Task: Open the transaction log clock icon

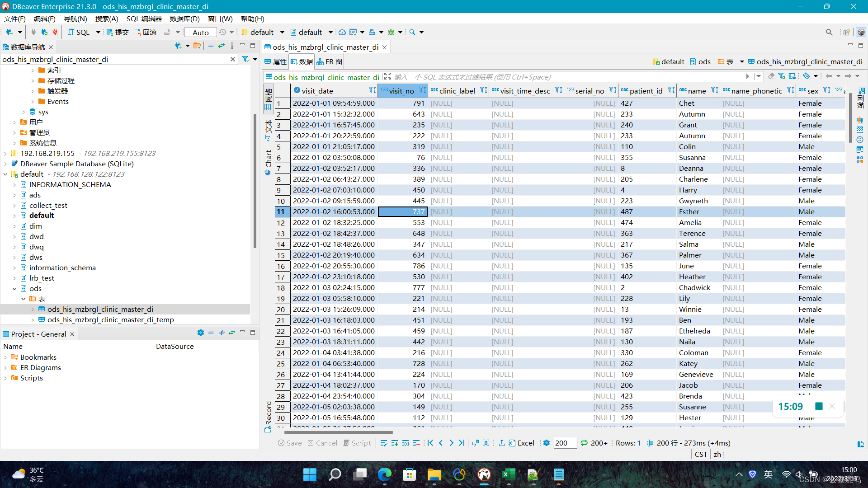Action: [222, 32]
